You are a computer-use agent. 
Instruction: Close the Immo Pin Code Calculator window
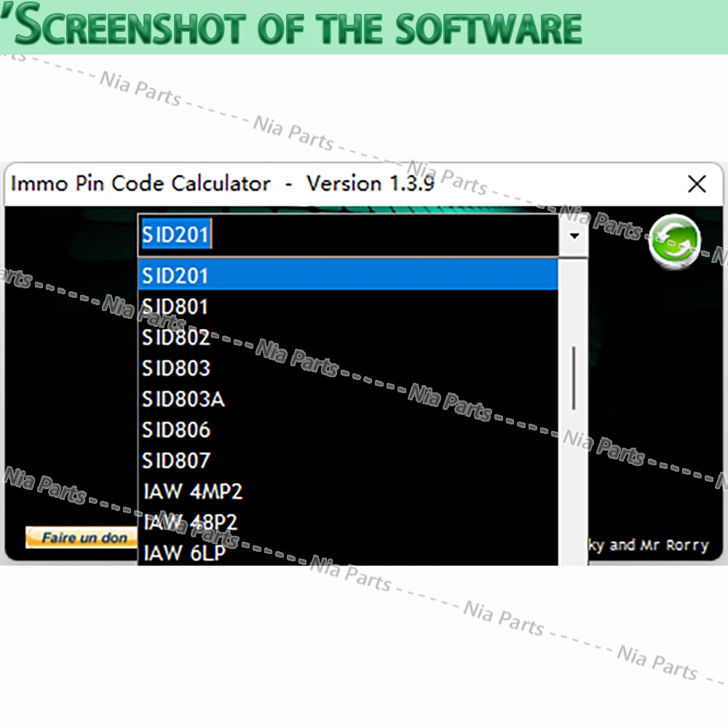[x=697, y=184]
